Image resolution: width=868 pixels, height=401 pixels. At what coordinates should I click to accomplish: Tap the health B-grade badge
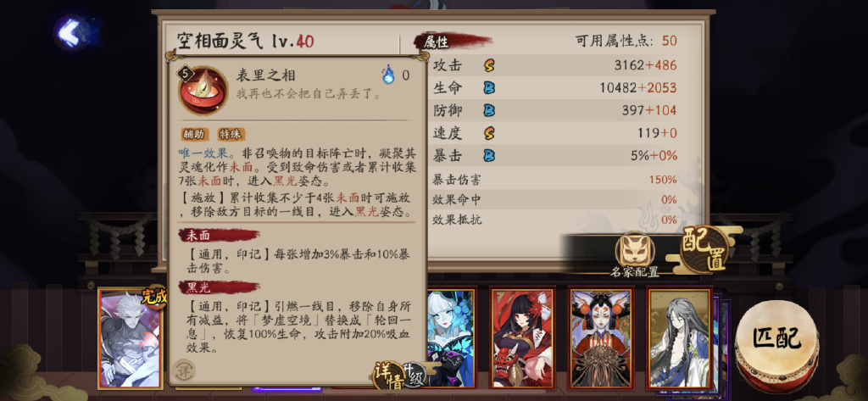tap(489, 88)
